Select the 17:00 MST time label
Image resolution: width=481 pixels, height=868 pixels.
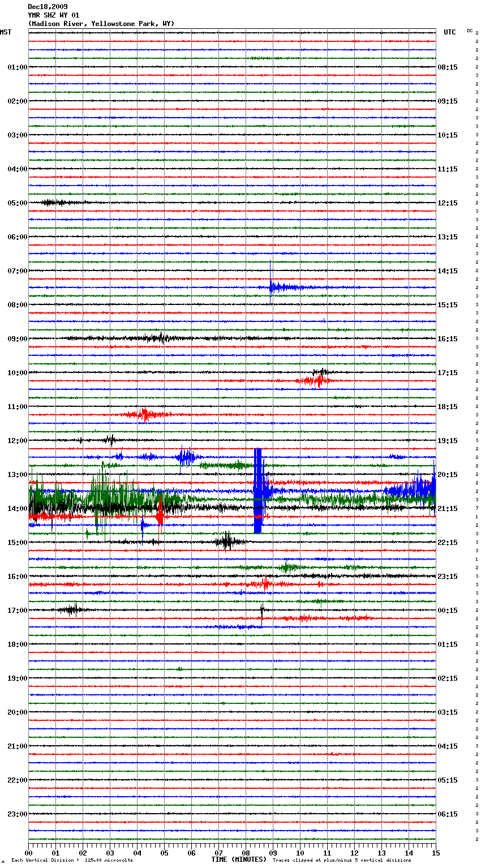tap(18, 611)
